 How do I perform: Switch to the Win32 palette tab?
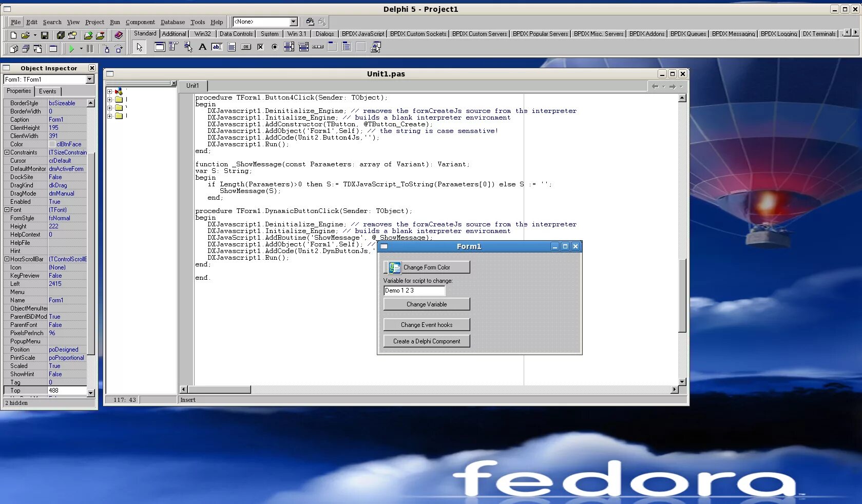coord(202,34)
